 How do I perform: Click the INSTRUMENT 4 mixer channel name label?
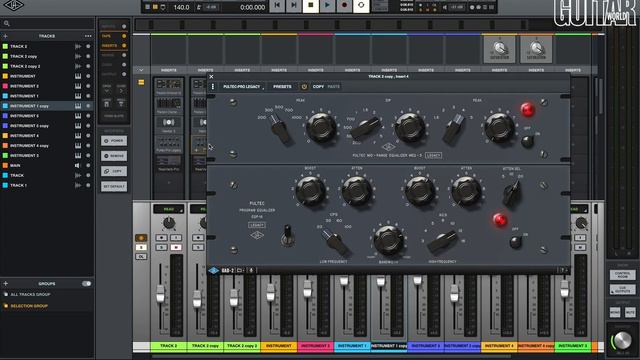click(x=499, y=346)
